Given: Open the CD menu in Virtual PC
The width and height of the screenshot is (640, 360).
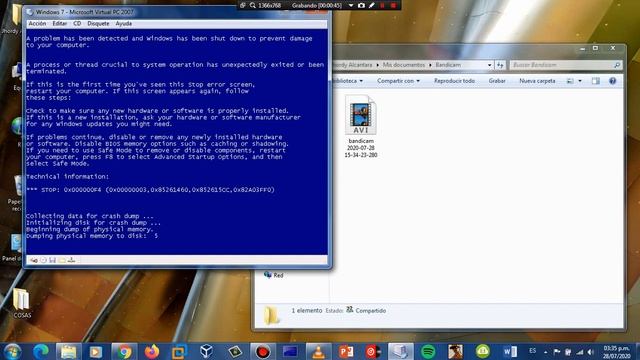Looking at the screenshot, I should (77, 24).
